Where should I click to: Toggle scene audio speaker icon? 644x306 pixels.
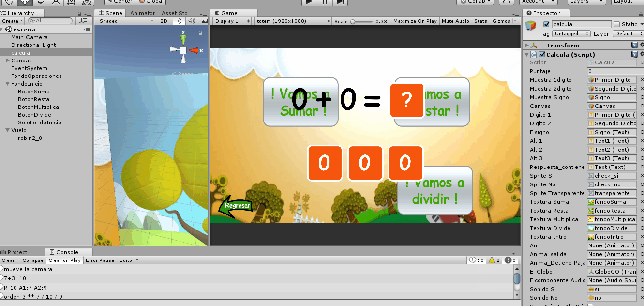[192, 21]
